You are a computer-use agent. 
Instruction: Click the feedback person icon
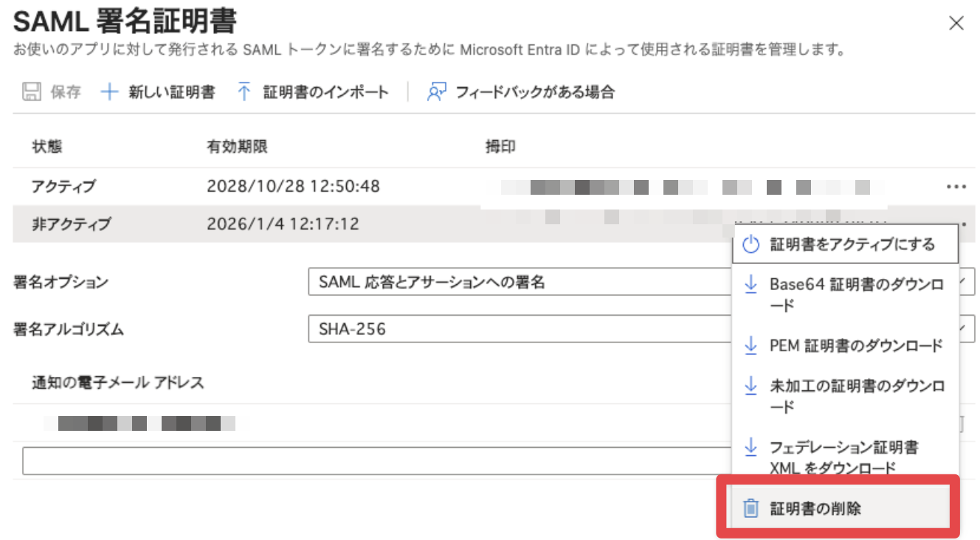pos(437,92)
